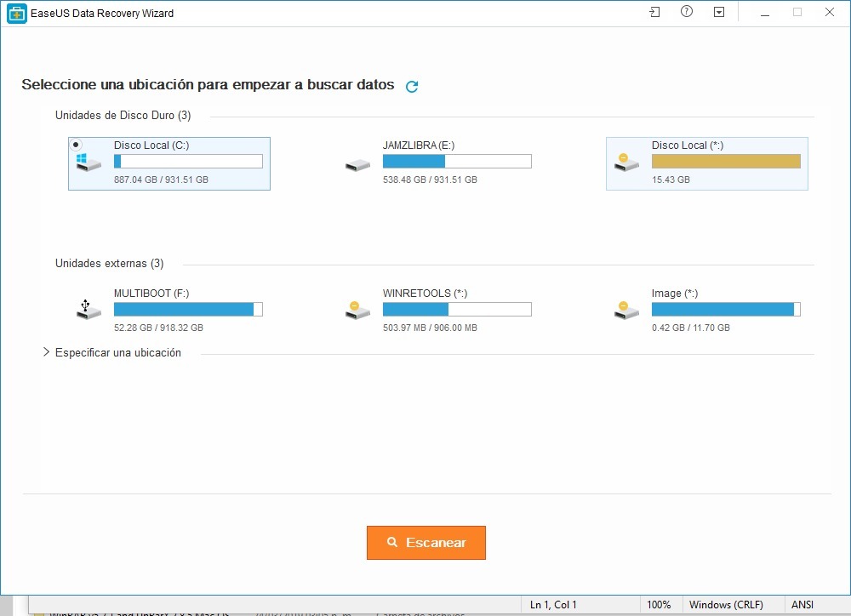Click the EaseUS app logo icon
Screen dimensions: 851x616
click(17, 14)
